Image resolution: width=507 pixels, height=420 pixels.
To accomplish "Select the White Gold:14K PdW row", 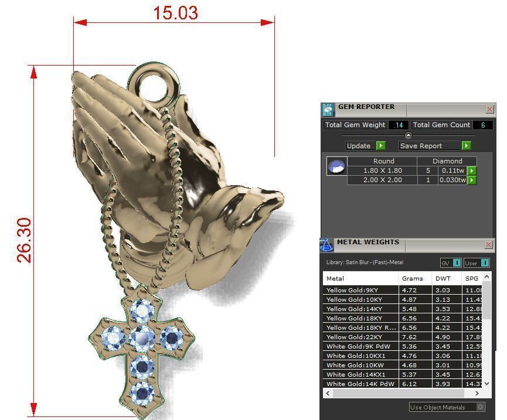I will pyautogui.click(x=402, y=384).
